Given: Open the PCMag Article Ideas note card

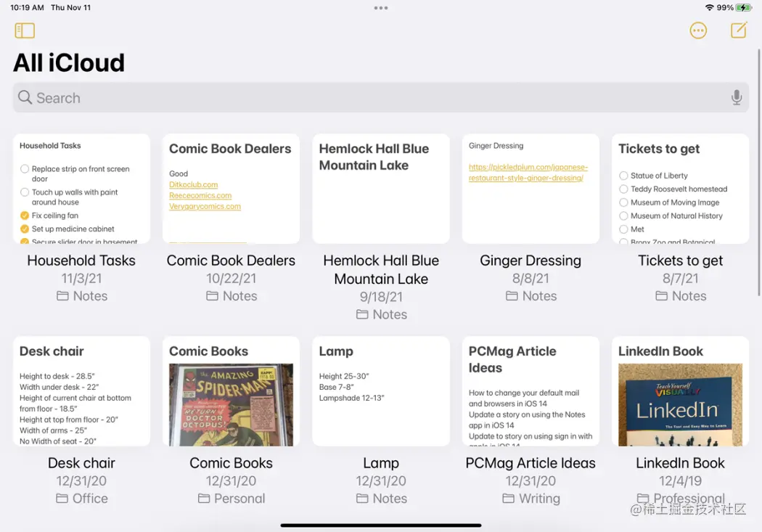Looking at the screenshot, I should (x=530, y=391).
